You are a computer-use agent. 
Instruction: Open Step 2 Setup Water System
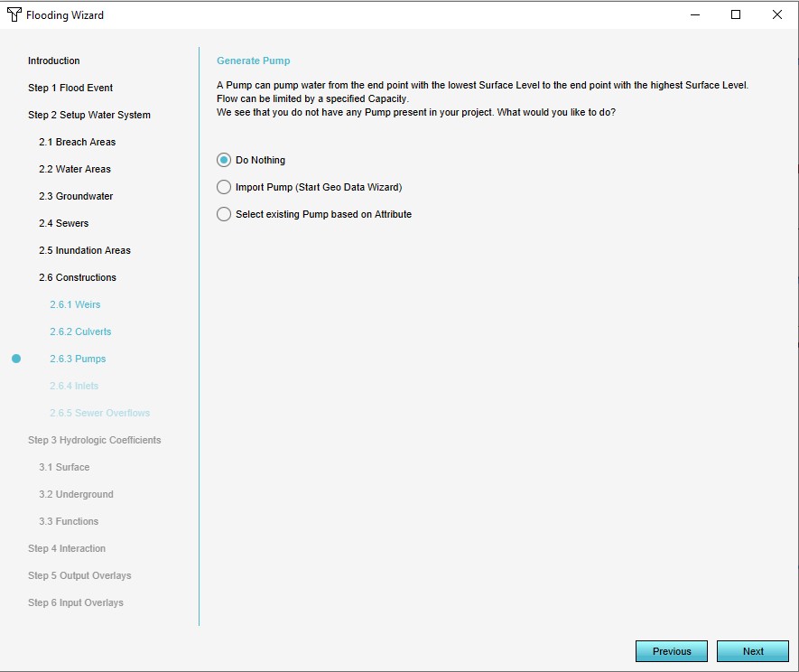88,115
